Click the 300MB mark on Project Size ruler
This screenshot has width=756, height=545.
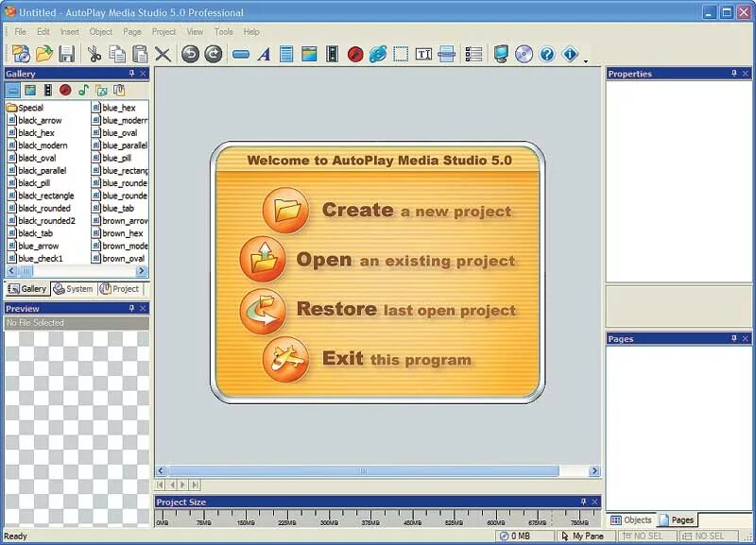coord(329,522)
